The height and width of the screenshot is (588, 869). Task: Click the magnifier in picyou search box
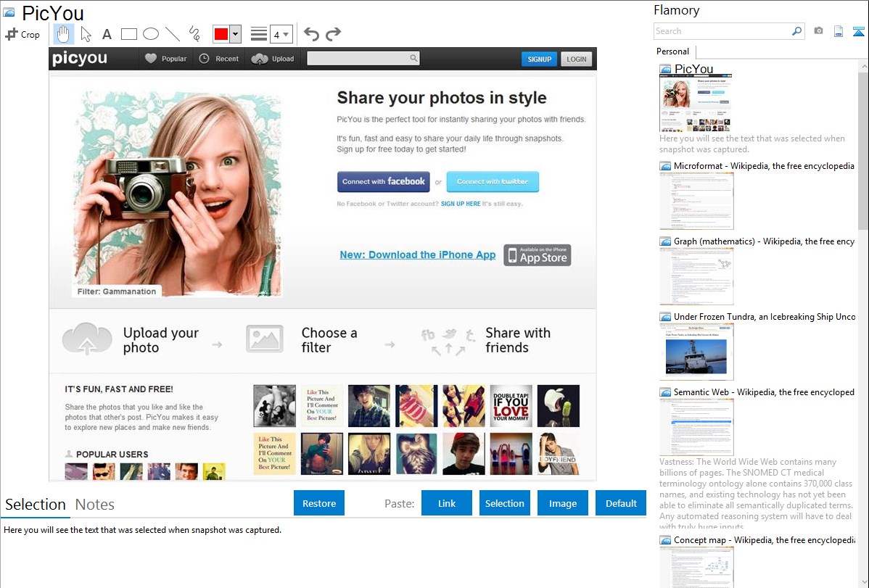[x=413, y=57]
